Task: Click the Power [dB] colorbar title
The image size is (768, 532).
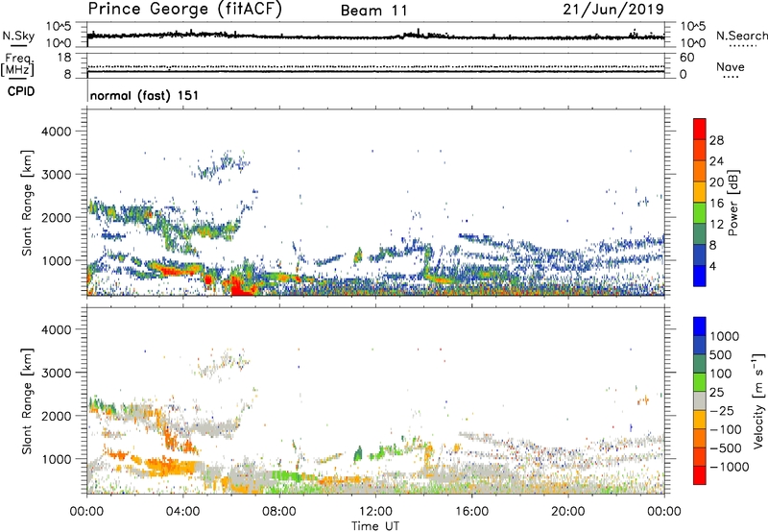Action: (x=732, y=203)
